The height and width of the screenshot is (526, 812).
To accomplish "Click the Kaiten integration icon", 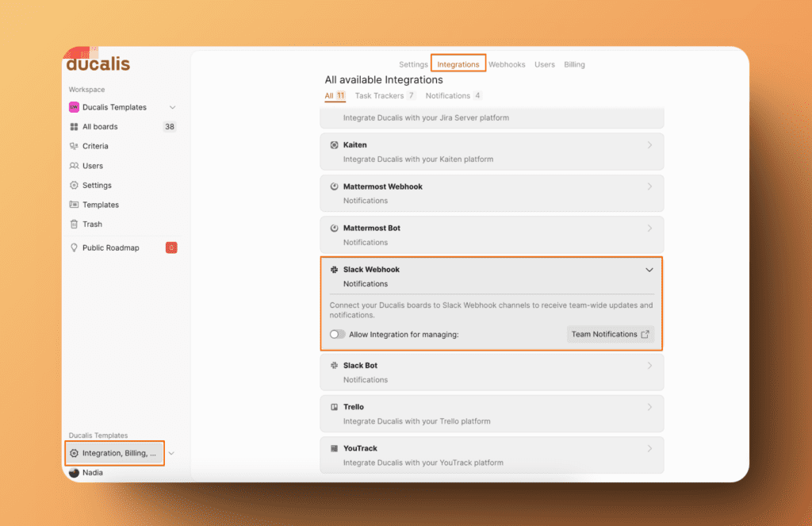I will click(x=334, y=144).
